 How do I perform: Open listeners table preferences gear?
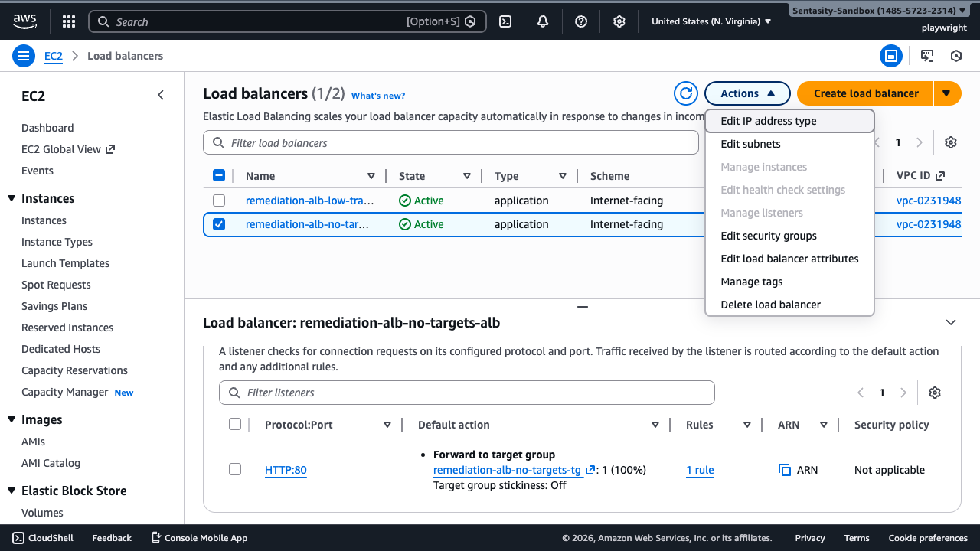click(x=934, y=393)
